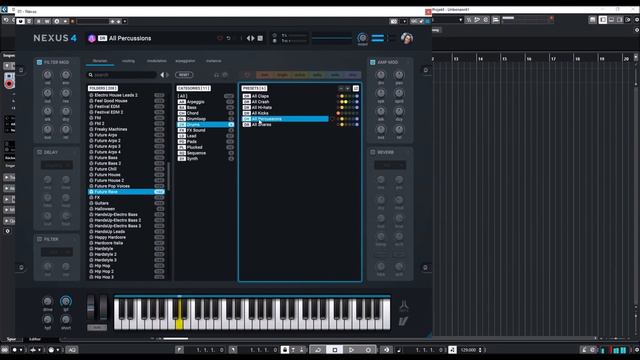Click the preset list view options icon
The width and height of the screenshot is (640, 360).
(356, 88)
